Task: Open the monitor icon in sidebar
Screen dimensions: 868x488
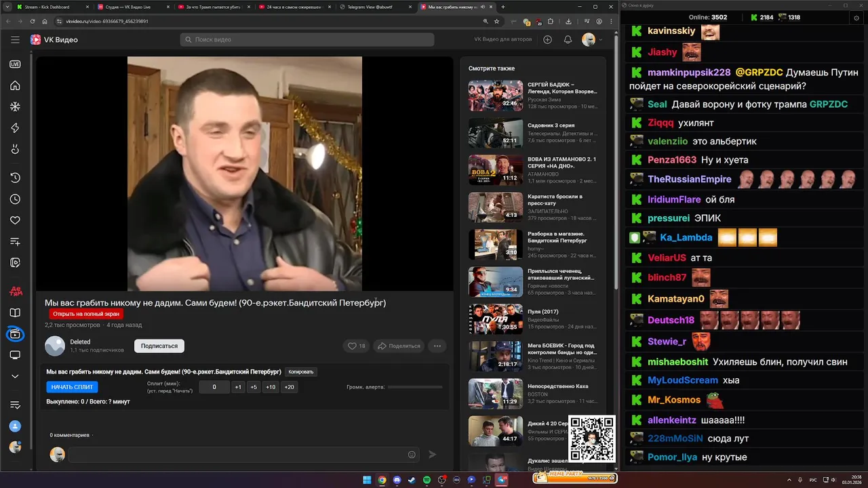Action: pos(15,355)
